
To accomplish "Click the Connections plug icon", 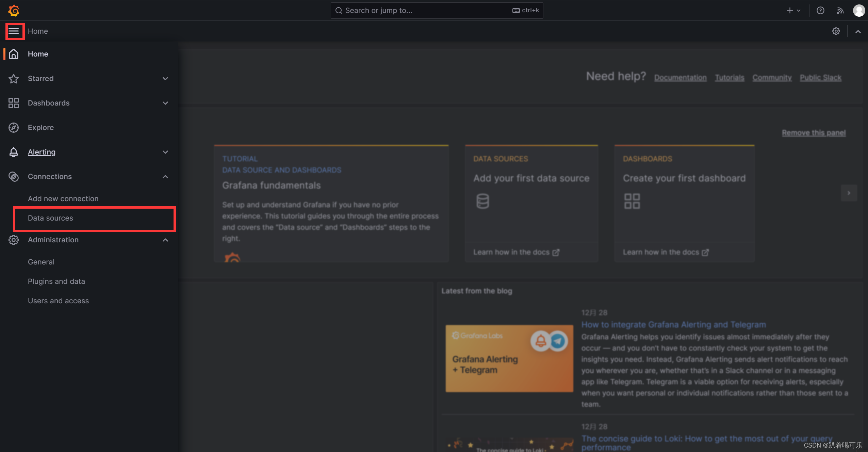I will [14, 177].
